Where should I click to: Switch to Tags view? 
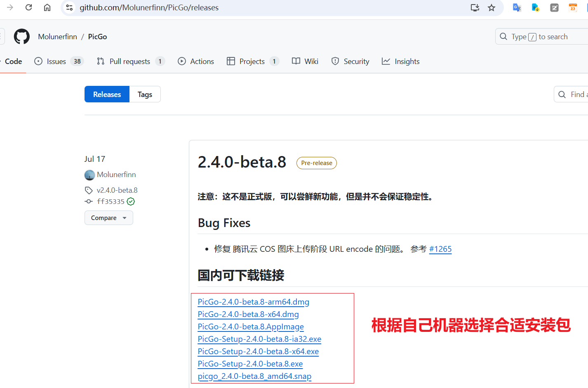click(145, 95)
